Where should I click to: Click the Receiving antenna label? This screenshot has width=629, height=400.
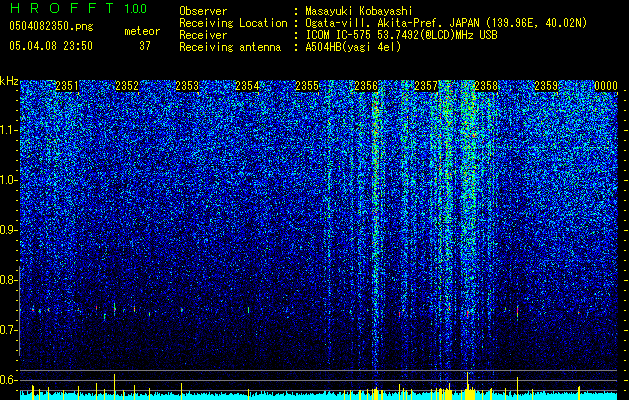click(230, 47)
